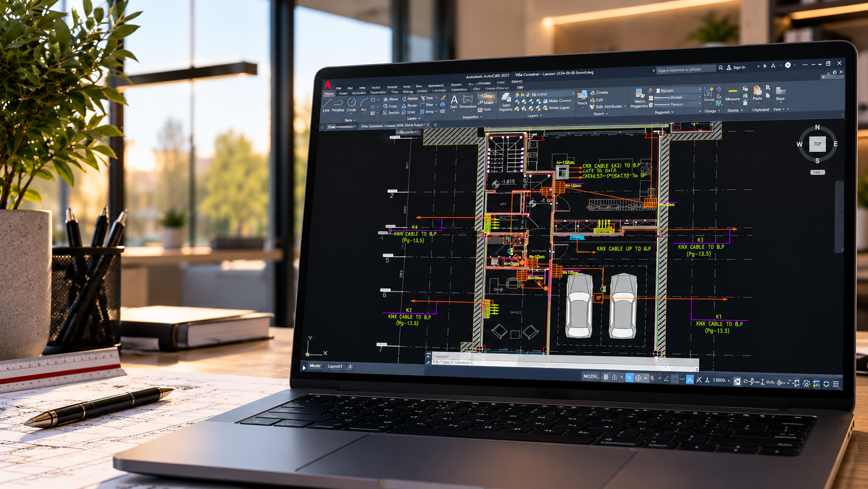Click Make Current layer button
This screenshot has height=489, width=868.
[x=557, y=101]
